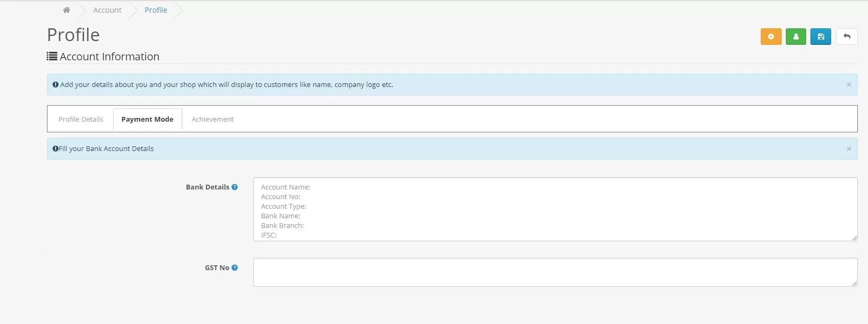Select the Payment Mode tab
This screenshot has width=868, height=324.
[147, 119]
